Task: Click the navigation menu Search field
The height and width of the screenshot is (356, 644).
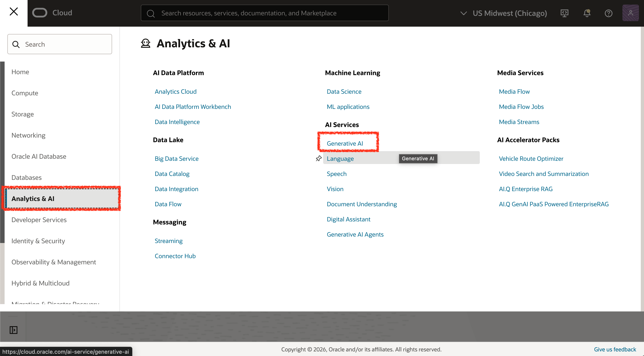Action: [x=60, y=44]
